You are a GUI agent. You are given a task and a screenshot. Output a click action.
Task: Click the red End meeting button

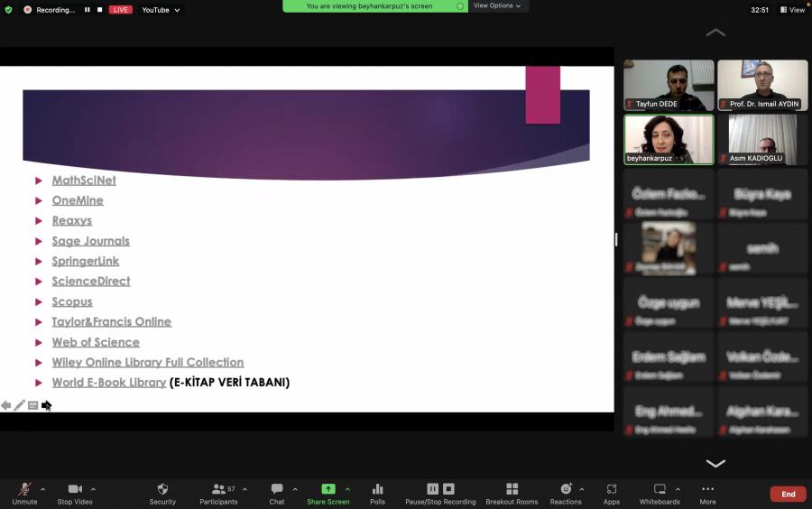click(x=788, y=494)
